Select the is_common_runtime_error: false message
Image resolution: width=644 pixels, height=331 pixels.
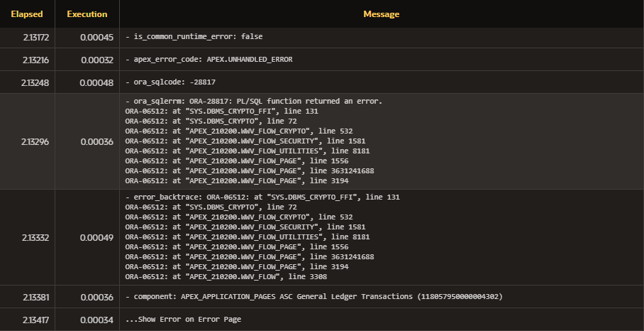[194, 37]
